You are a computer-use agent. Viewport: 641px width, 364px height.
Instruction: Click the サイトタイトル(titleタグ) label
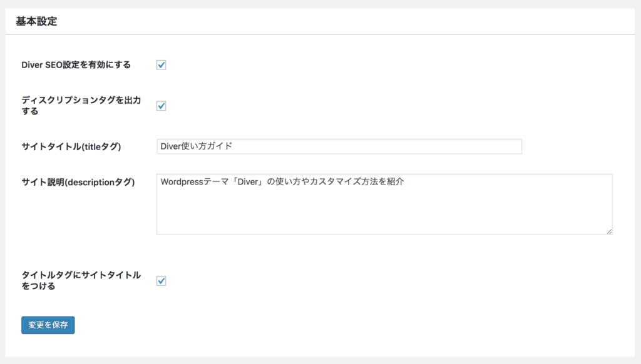(x=71, y=146)
